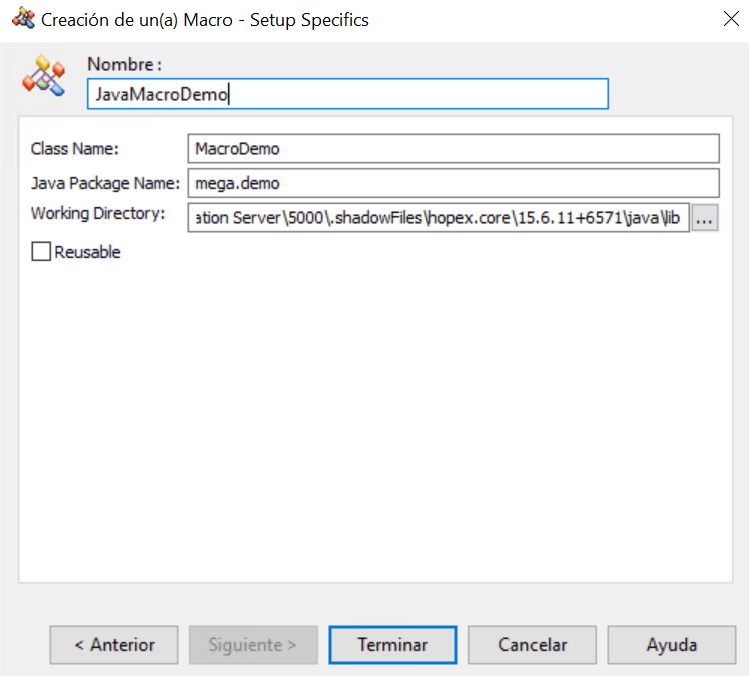Edit the Class Name field
Screen dimensions: 749x676
point(453,149)
